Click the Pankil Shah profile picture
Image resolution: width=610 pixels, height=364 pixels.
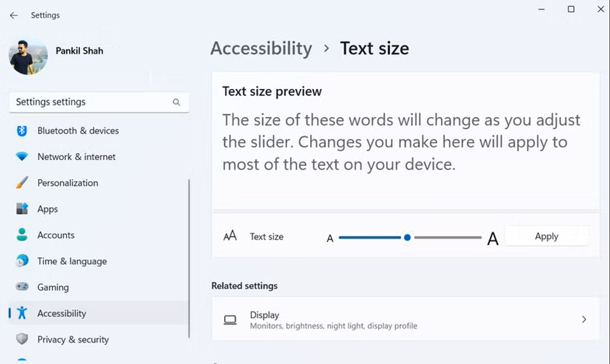pos(28,56)
